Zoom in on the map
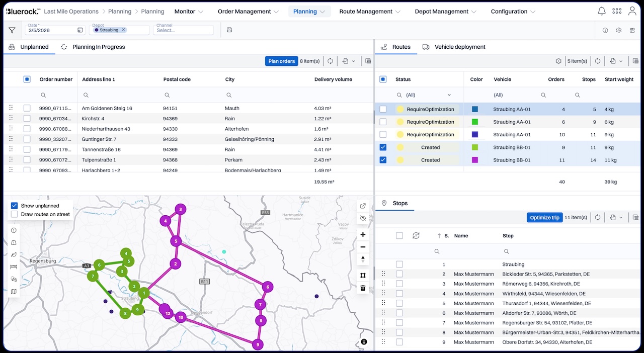 pyautogui.click(x=363, y=235)
